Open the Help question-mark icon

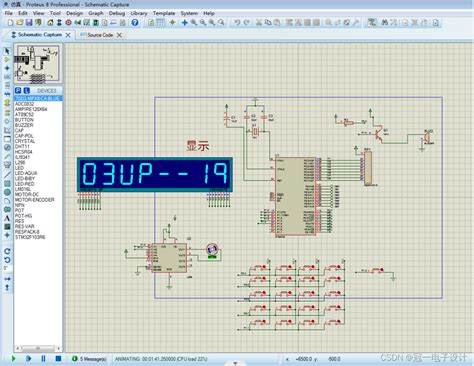click(135, 23)
